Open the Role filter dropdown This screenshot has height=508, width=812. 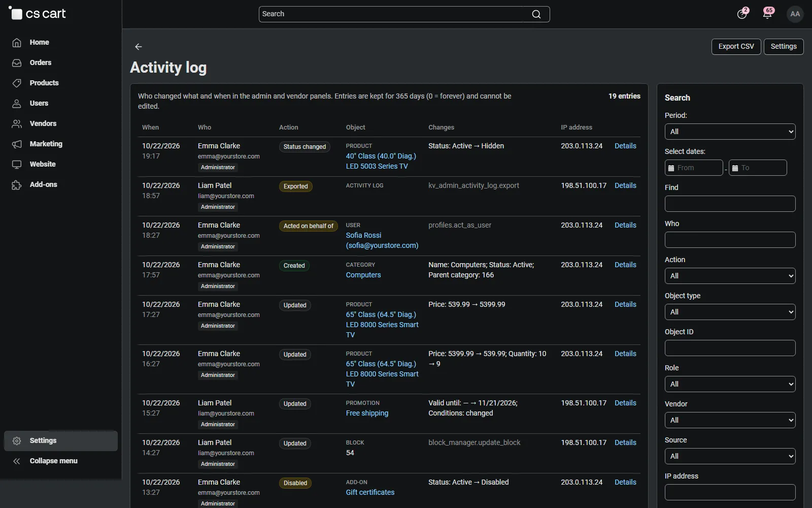point(730,384)
